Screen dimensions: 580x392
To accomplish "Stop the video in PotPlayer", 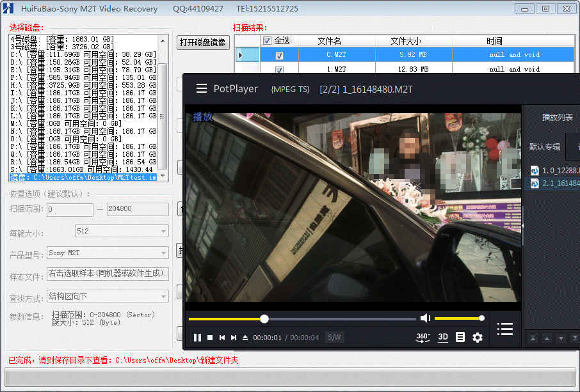I will click(210, 337).
